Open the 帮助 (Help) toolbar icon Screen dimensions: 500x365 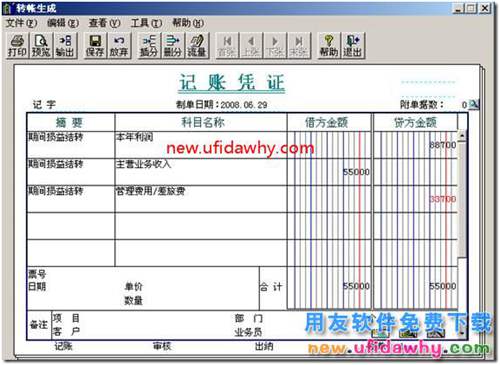329,46
